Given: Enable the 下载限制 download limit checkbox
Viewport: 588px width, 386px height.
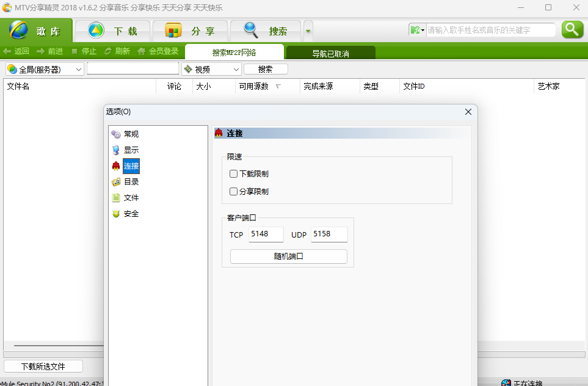Looking at the screenshot, I should (233, 174).
